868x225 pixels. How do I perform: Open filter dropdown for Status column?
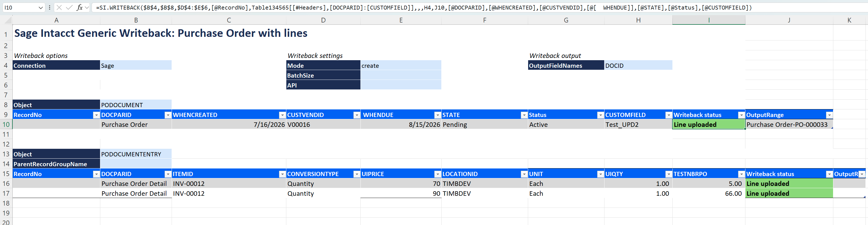pos(601,115)
